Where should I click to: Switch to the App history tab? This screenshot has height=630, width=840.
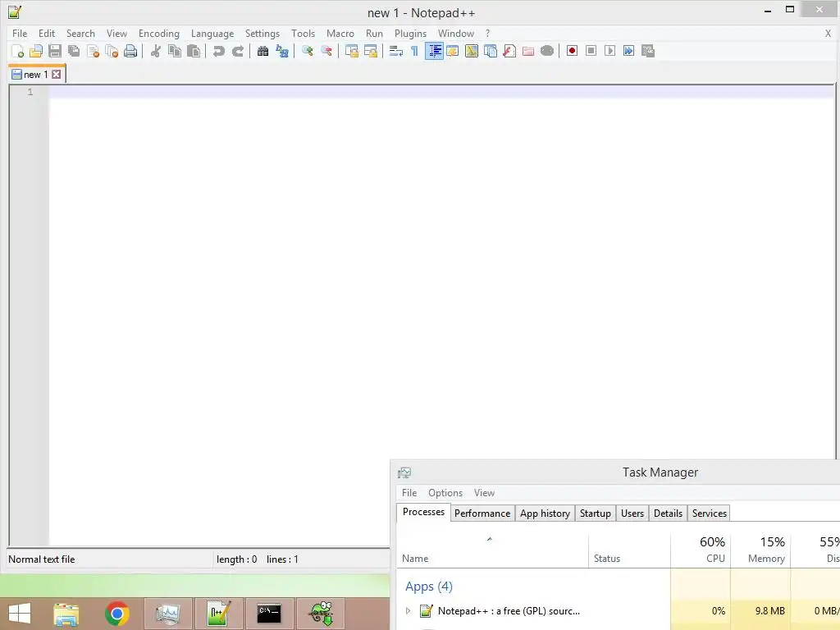(x=545, y=514)
